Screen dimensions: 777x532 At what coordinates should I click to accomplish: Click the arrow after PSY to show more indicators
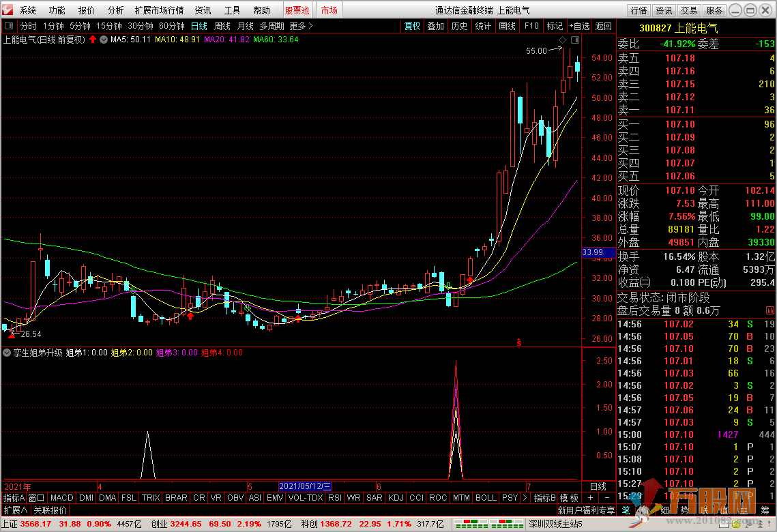point(525,498)
